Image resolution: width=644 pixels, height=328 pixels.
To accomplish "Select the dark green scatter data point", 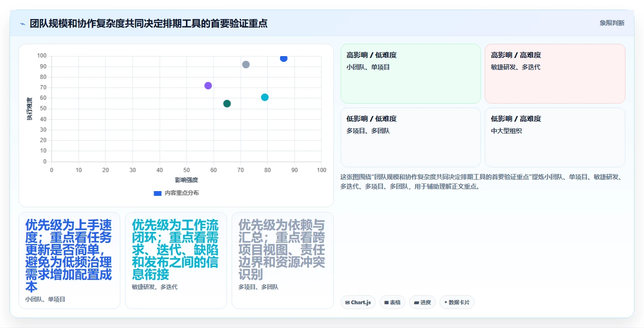I will (227, 104).
